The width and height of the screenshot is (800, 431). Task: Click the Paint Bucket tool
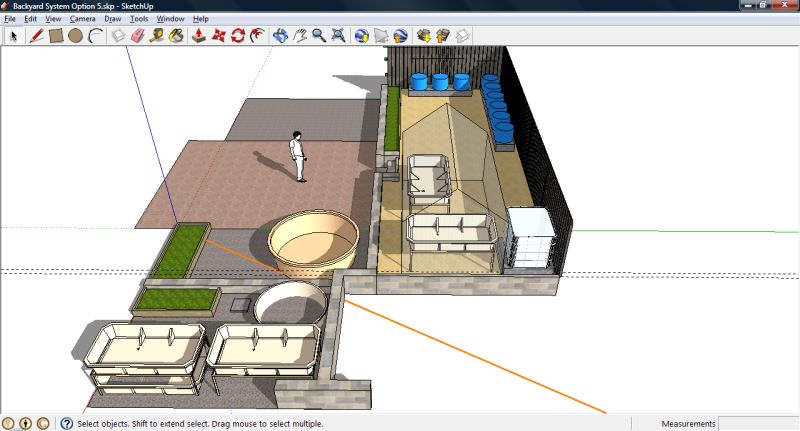click(176, 36)
